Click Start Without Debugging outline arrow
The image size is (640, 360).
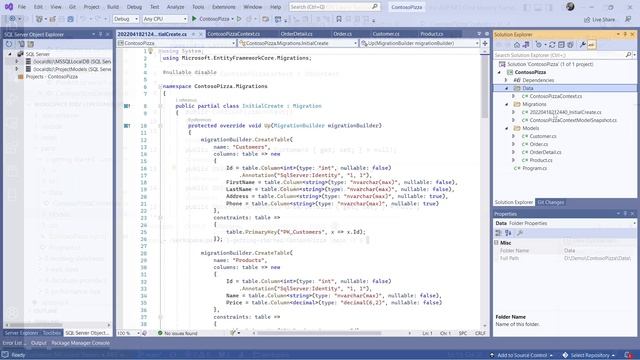point(239,19)
